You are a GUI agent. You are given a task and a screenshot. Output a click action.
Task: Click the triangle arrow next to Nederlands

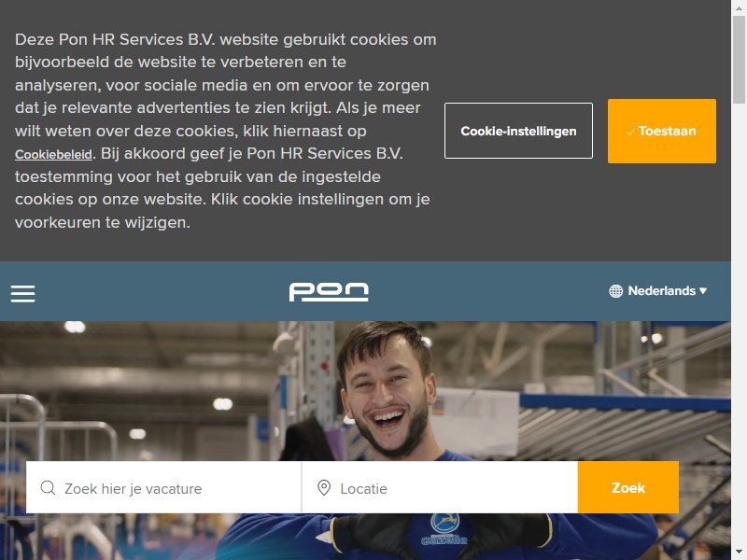pyautogui.click(x=703, y=291)
